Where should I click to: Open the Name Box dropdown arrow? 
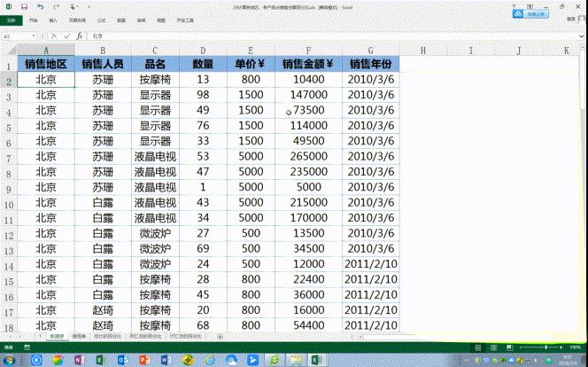click(x=34, y=36)
